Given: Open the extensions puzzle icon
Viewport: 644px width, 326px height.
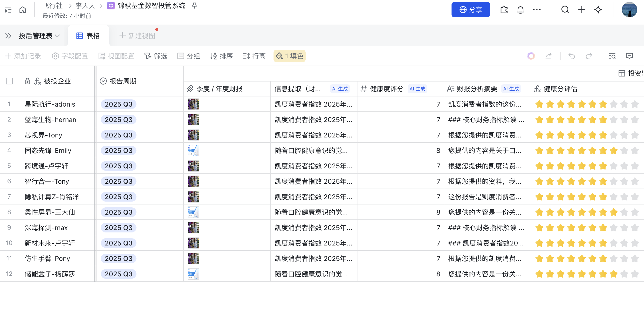Looking at the screenshot, I should (x=504, y=10).
